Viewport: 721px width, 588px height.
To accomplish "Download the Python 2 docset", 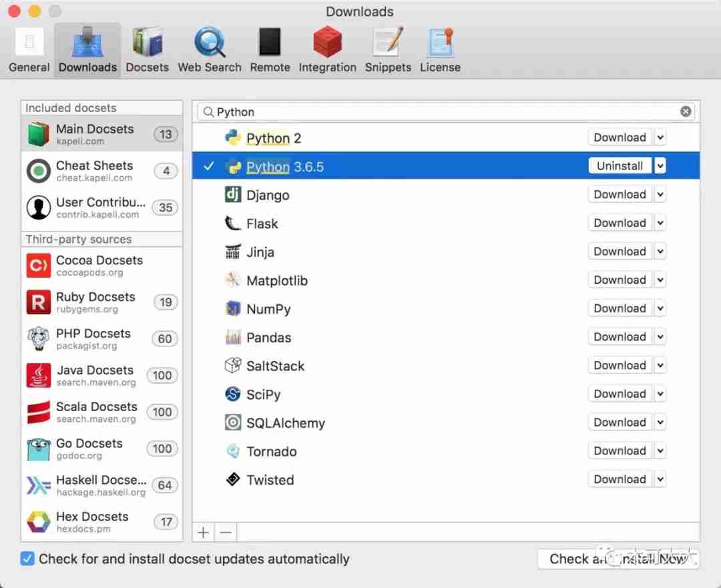I will [620, 137].
